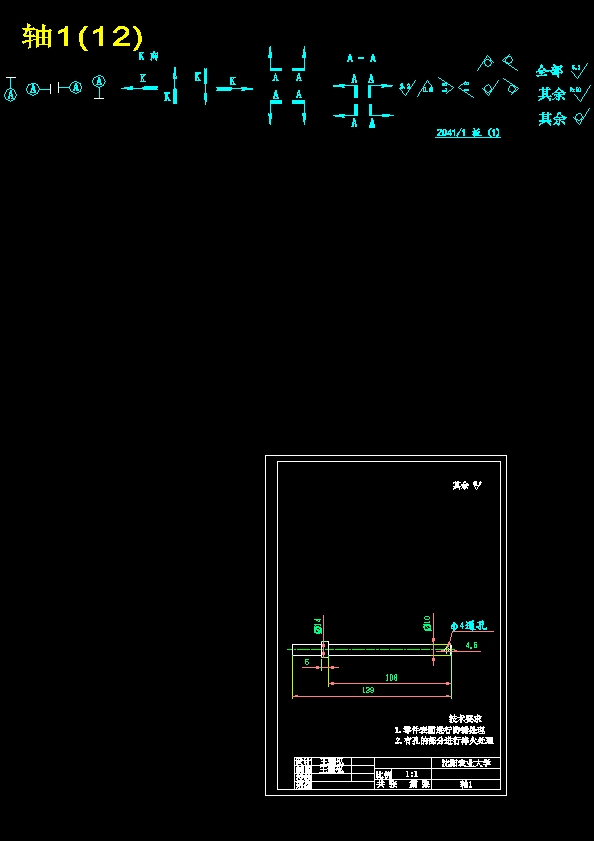
Task: Select the A-A section label
Action: coord(361,58)
